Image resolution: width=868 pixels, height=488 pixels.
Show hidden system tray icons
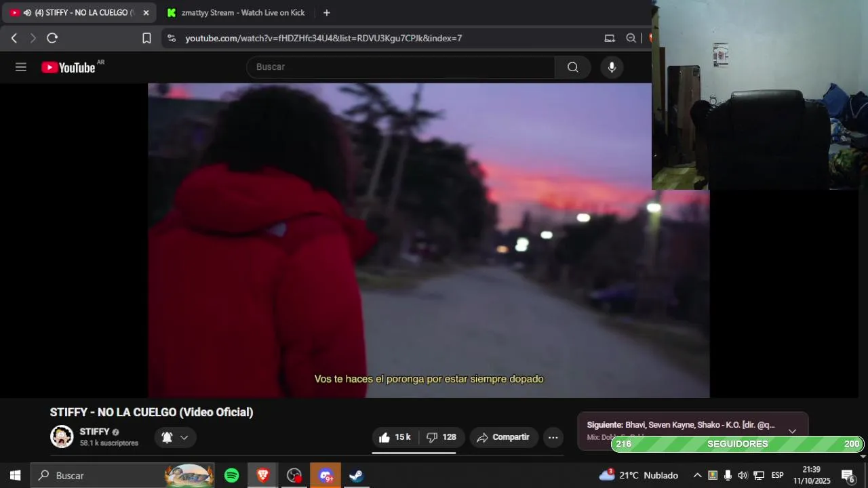[696, 475]
